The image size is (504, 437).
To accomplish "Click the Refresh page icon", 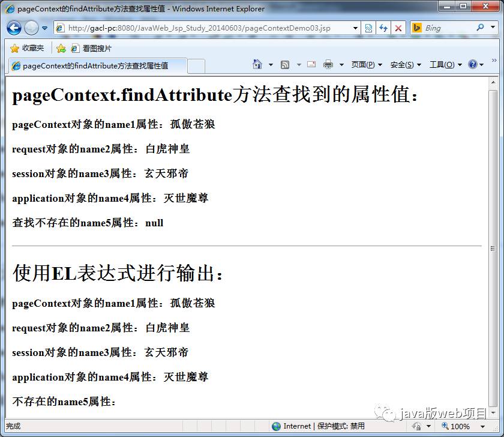I will click(x=383, y=28).
